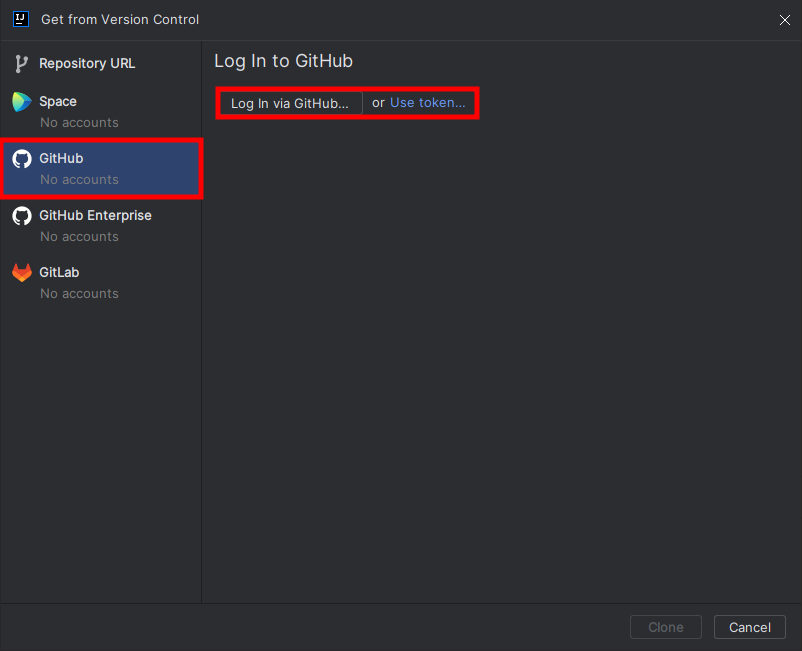Screen dimensions: 802x651
Task: Open GitHub Enterprise label in sidebar
Action: [95, 215]
